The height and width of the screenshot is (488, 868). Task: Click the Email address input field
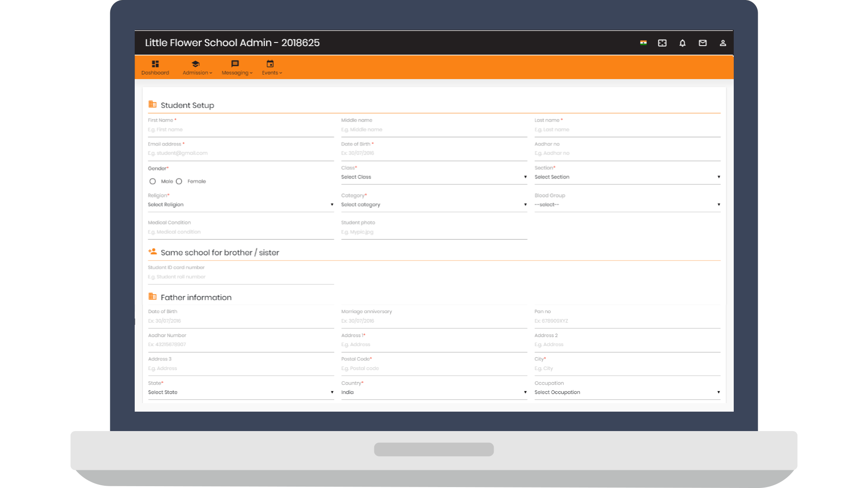[241, 153]
